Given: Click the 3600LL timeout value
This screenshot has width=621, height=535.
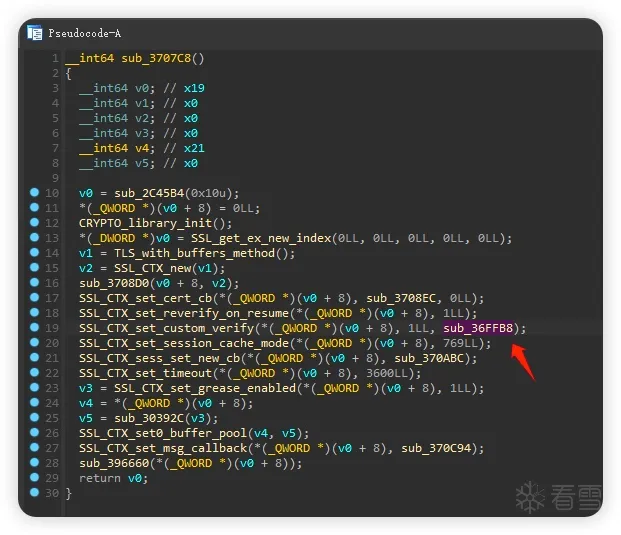Looking at the screenshot, I should (387, 373).
